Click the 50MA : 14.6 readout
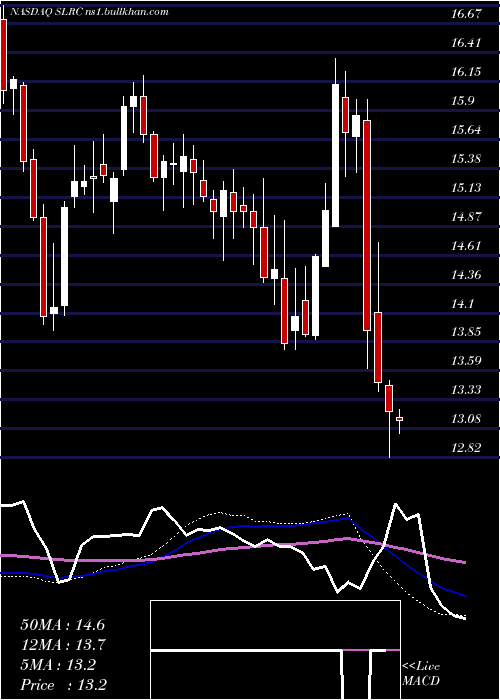This screenshot has width=500, height=700. coord(62,625)
